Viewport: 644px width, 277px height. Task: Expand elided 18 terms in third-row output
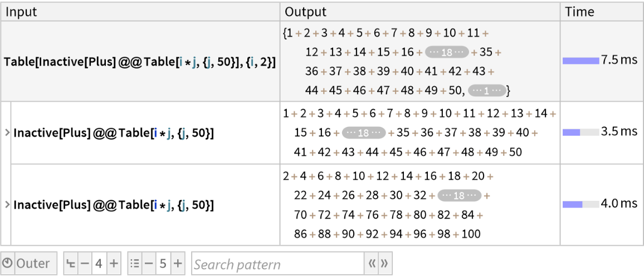click(459, 195)
